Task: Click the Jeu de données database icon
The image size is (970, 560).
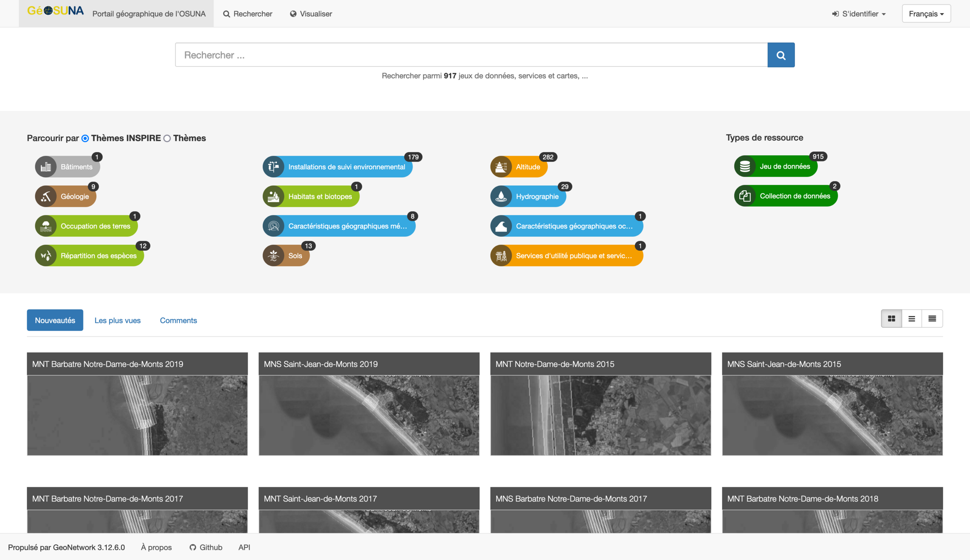Action: 745,166
